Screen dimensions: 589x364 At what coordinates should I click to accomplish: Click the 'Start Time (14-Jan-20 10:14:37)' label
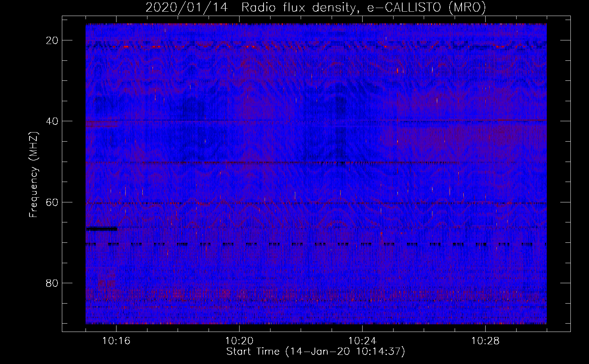pyautogui.click(x=316, y=352)
